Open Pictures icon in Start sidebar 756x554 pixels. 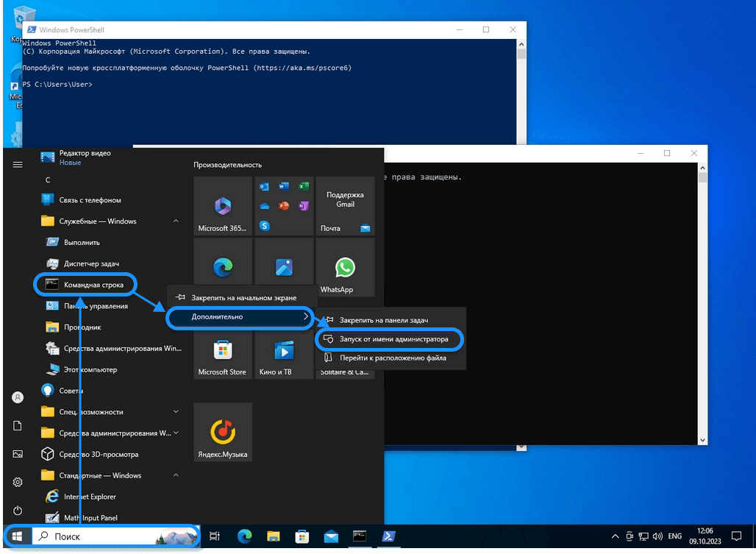18,454
